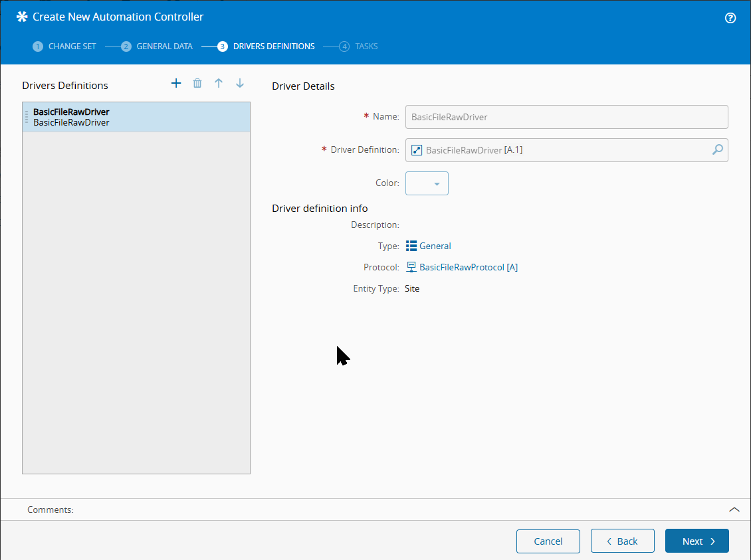The image size is (751, 560).
Task: Search driver definition with magnifier icon
Action: [717, 150]
